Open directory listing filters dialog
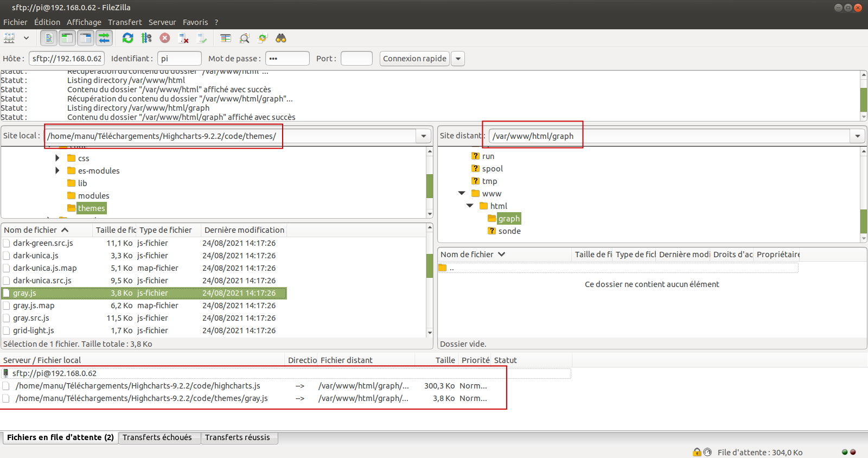 point(226,38)
